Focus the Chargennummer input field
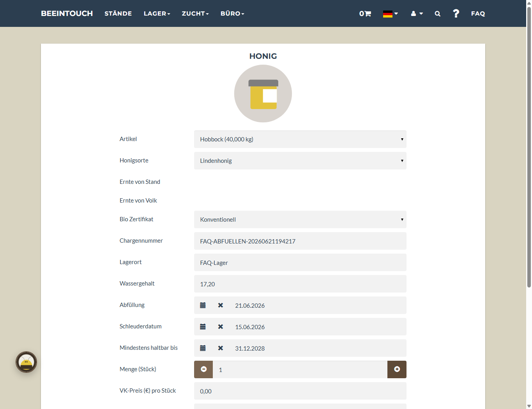The width and height of the screenshot is (532, 409). pos(300,241)
